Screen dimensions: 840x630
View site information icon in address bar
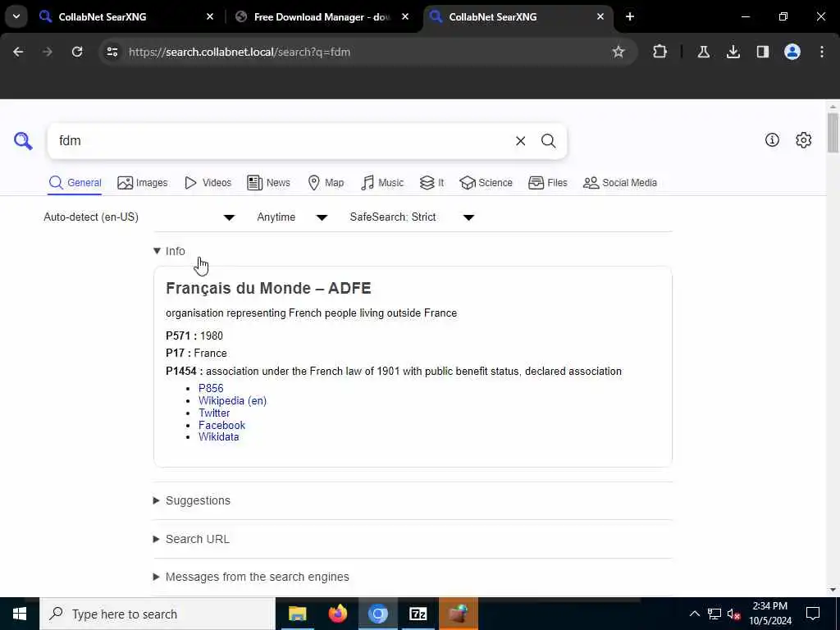112,52
